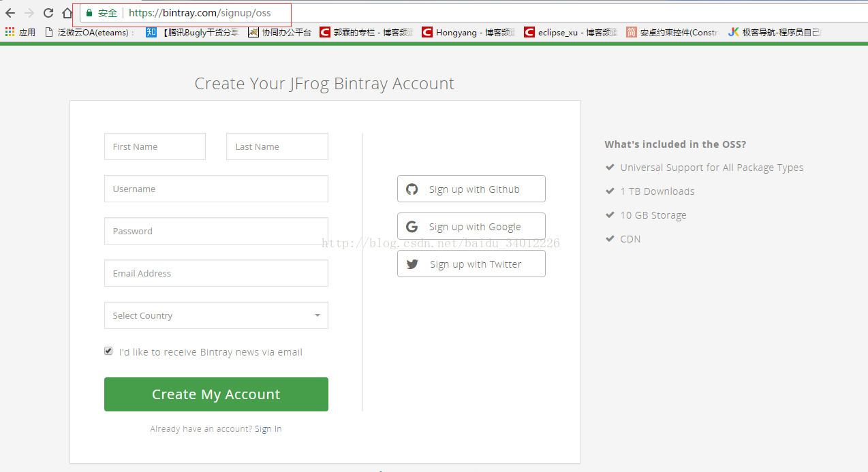Focus the Email Address field
This screenshot has width=868, height=472.
tap(216, 273)
